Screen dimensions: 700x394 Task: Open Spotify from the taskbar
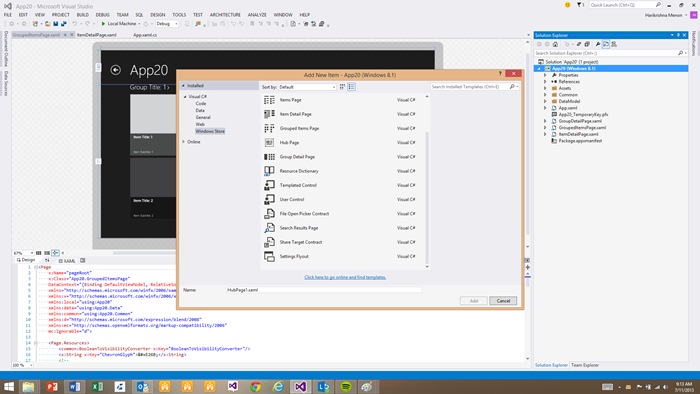pos(346,386)
